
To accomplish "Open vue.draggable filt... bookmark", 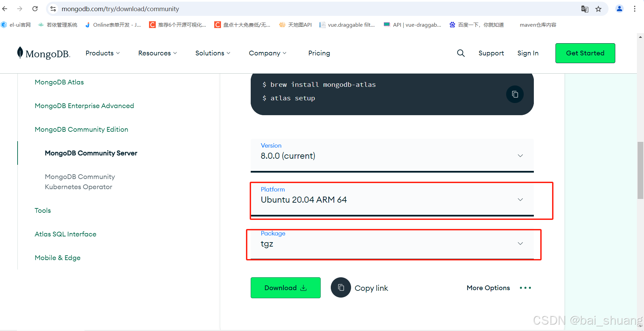I will click(347, 25).
